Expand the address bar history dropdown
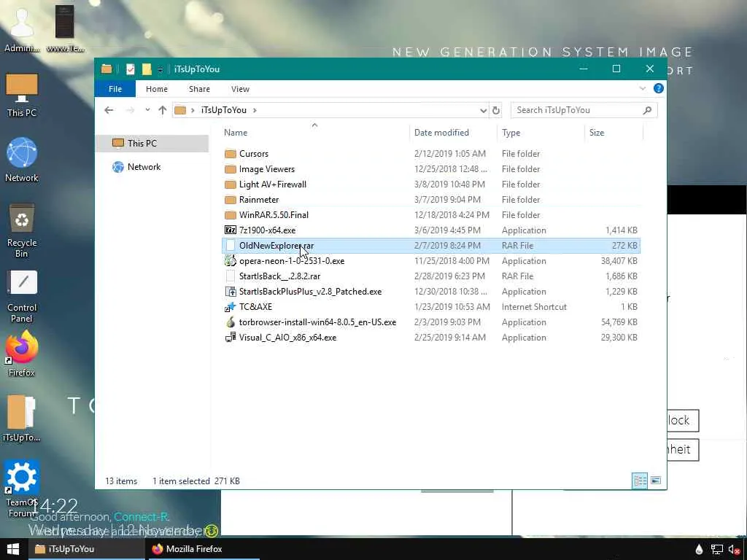The width and height of the screenshot is (747, 560). point(483,111)
